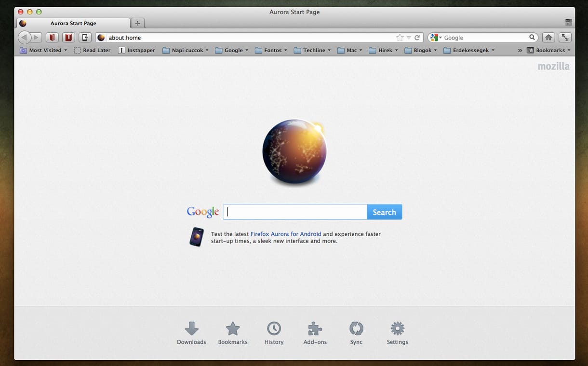Image resolution: width=588 pixels, height=366 pixels.
Task: Click the Read Later bookmarklet
Action: coord(92,50)
